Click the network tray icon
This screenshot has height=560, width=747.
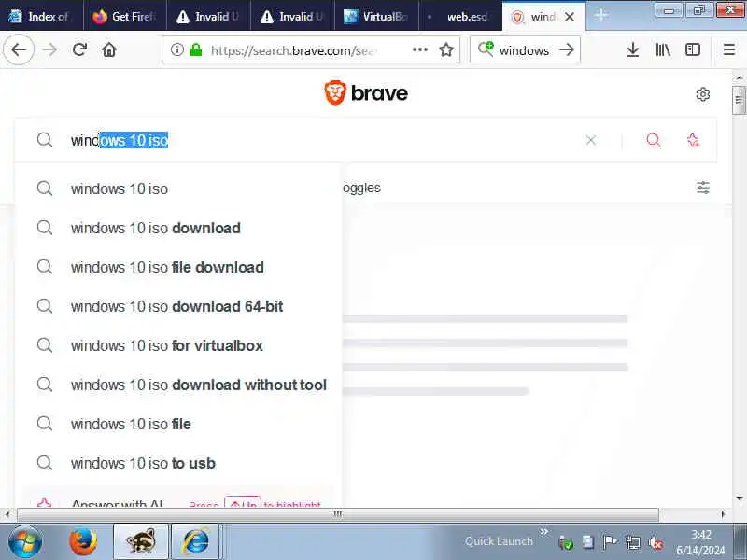click(x=633, y=542)
